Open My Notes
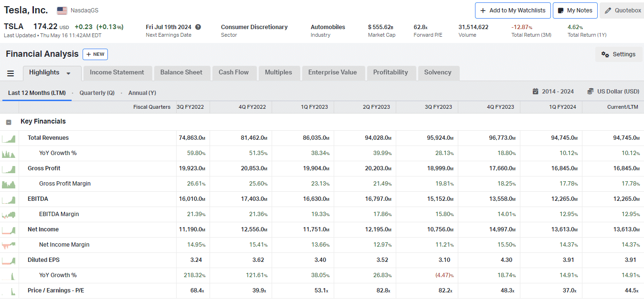Viewport: 644px width, 301px height. (575, 10)
